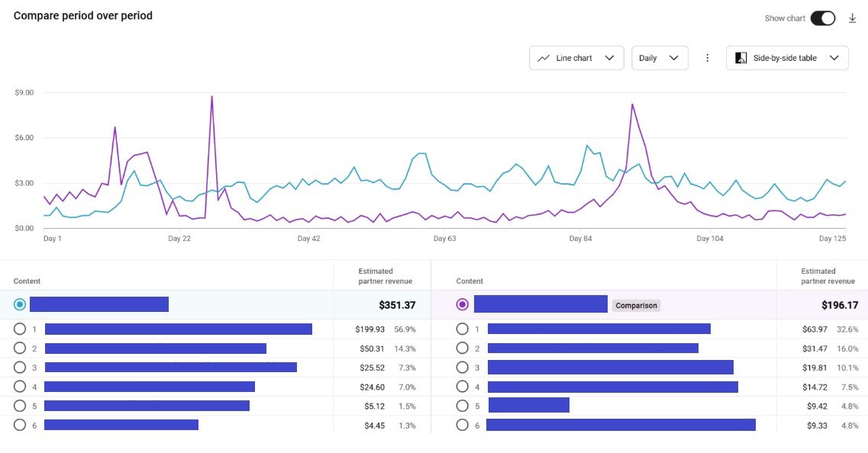Click the Comparison badge label
Viewport: 868px width, 453px height.
click(636, 305)
